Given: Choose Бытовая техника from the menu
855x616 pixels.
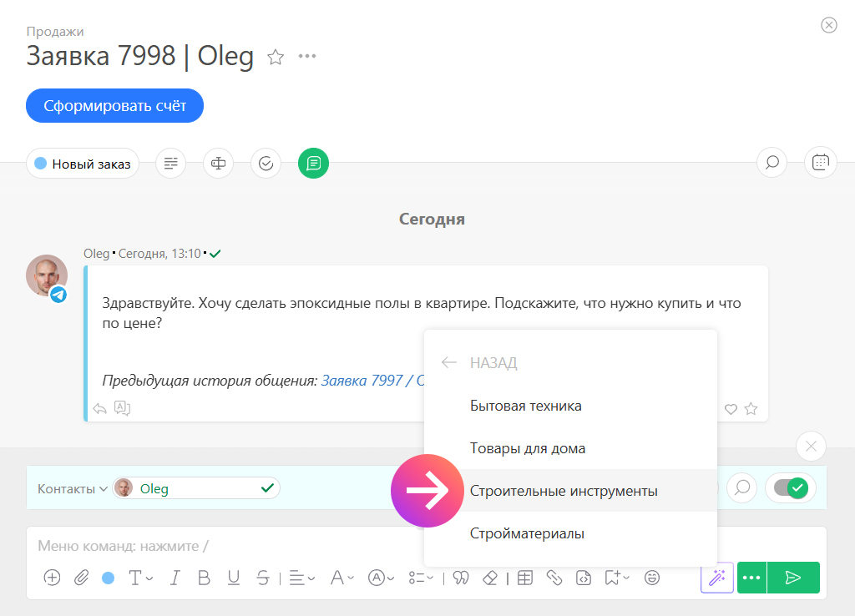Looking at the screenshot, I should (525, 406).
